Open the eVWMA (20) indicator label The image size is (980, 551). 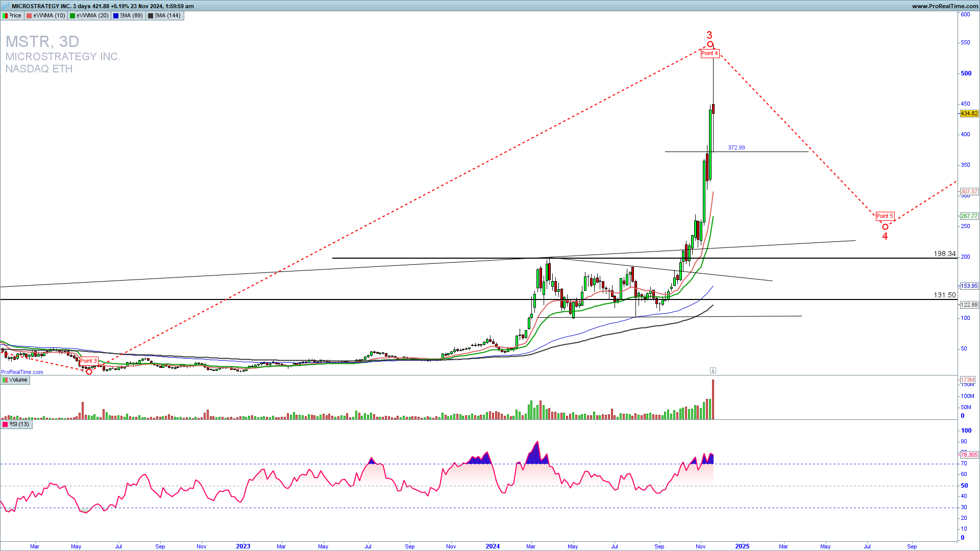[x=89, y=16]
